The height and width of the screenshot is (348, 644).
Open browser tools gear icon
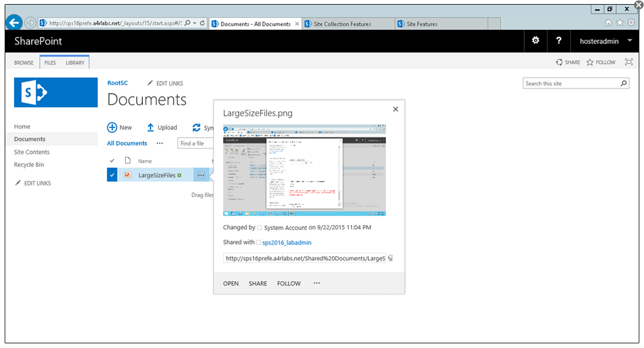[631, 23]
